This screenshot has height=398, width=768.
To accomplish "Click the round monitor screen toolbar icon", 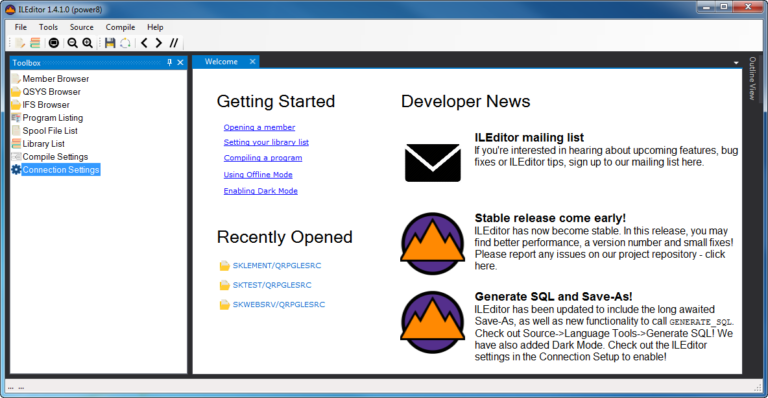I will pyautogui.click(x=54, y=43).
